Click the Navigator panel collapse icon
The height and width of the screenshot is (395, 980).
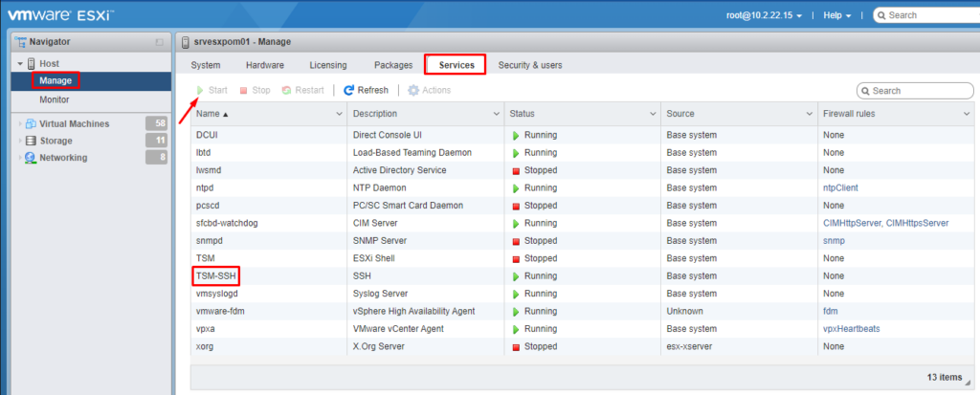pyautogui.click(x=160, y=42)
